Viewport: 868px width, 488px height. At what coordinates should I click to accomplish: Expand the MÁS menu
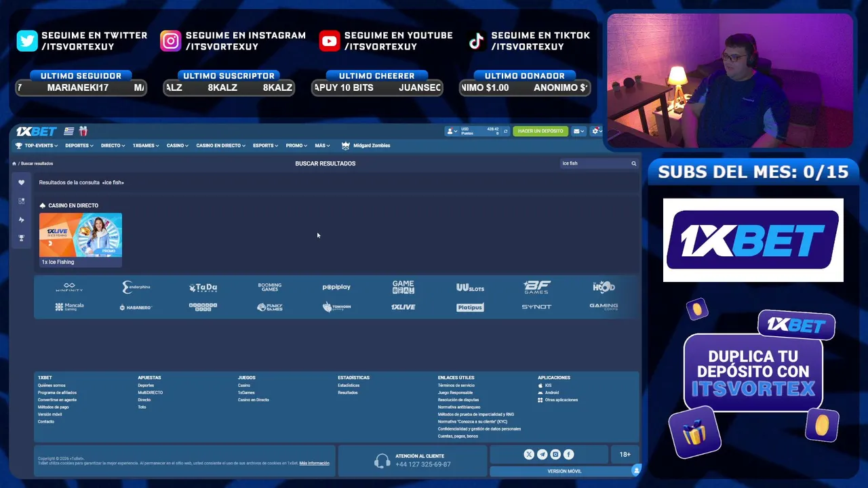pos(322,146)
